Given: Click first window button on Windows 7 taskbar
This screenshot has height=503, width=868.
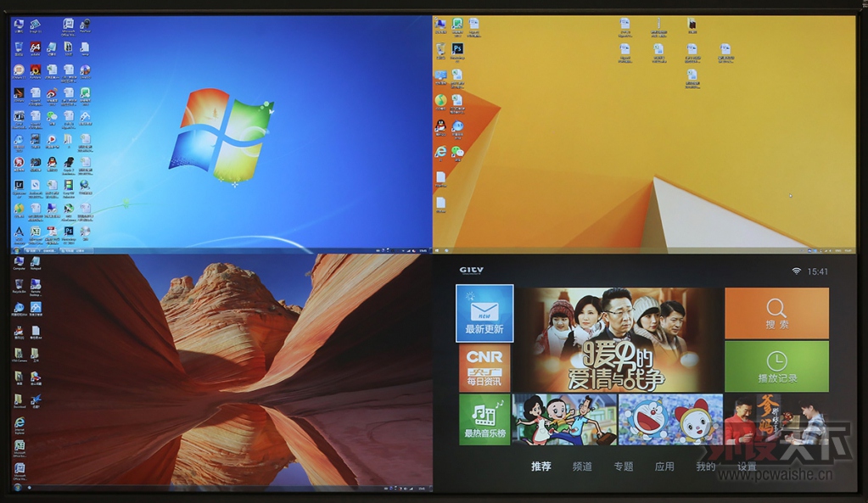Looking at the screenshot, I should (x=41, y=251).
